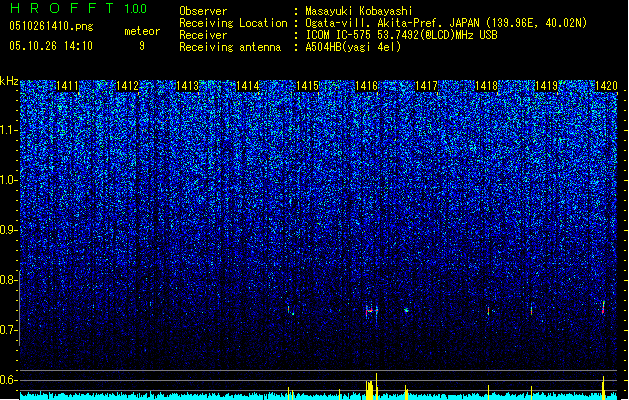Click the 1411 time marker
The width and height of the screenshot is (629, 400).
[67, 86]
